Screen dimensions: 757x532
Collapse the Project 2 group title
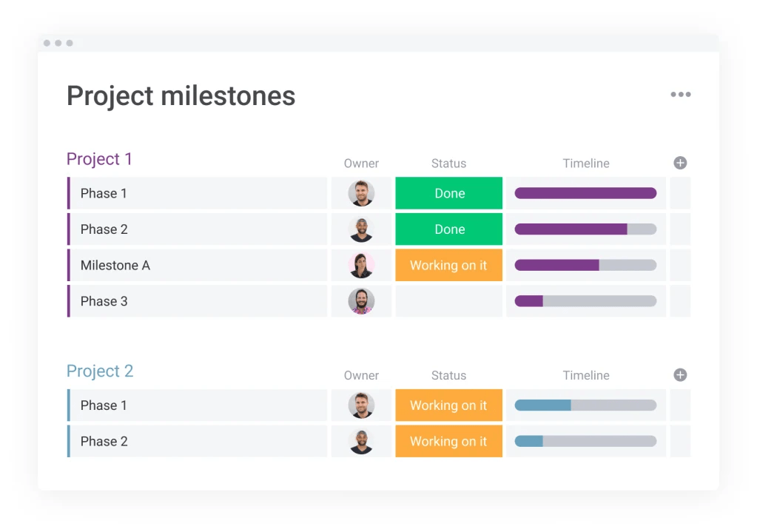[100, 371]
